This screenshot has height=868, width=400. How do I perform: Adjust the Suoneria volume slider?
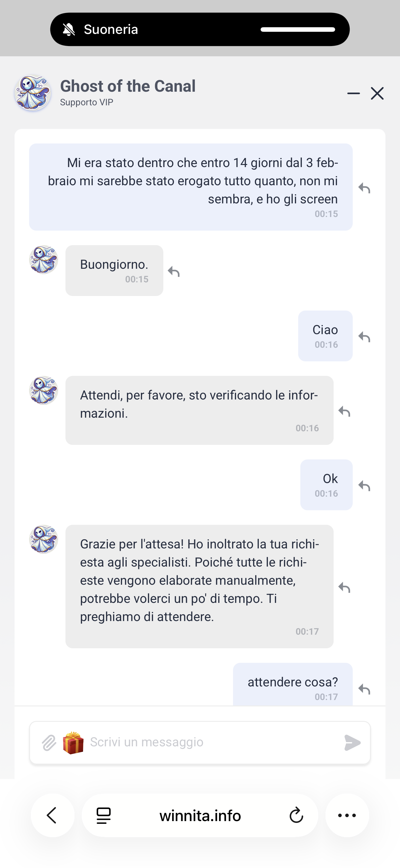tap(298, 30)
